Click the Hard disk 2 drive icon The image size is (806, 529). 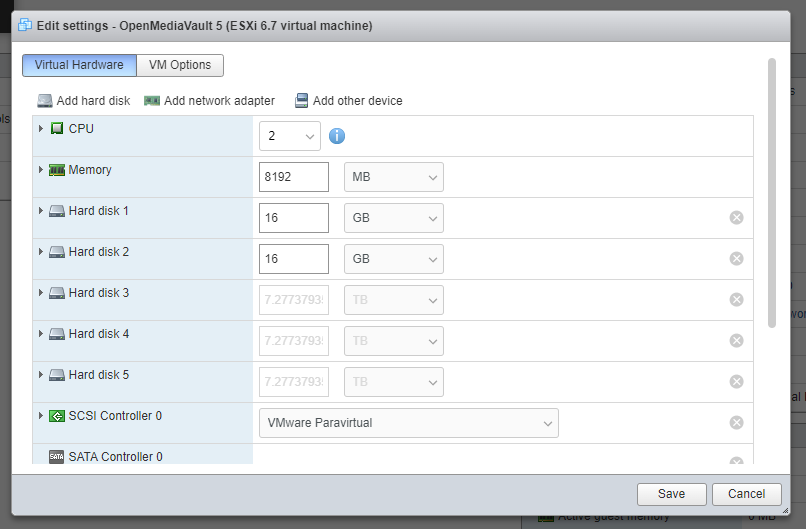[x=57, y=252]
